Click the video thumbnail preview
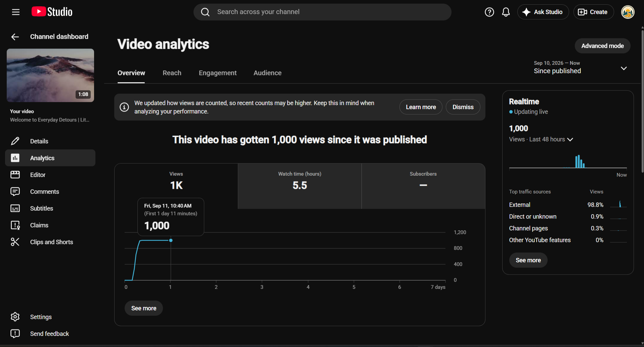 (50, 75)
